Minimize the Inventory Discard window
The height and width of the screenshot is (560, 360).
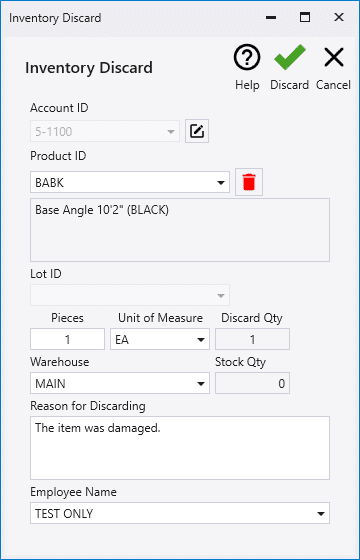click(271, 17)
